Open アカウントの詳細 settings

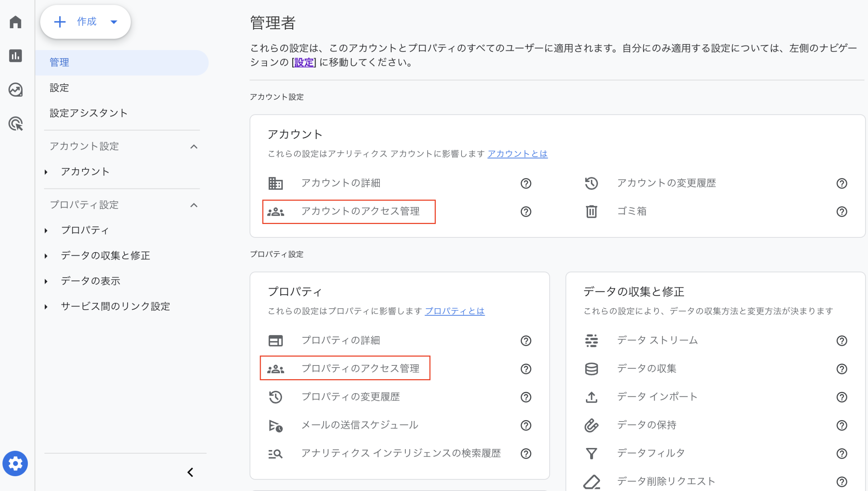point(341,183)
